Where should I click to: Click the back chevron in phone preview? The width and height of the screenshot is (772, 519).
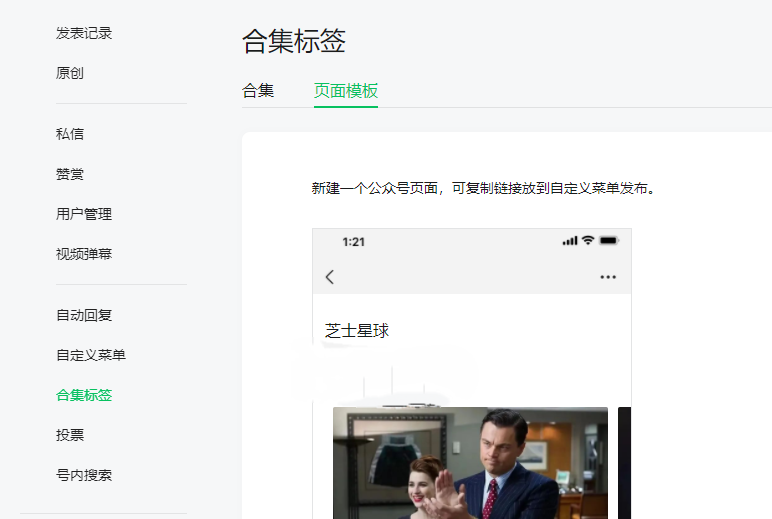[330, 277]
